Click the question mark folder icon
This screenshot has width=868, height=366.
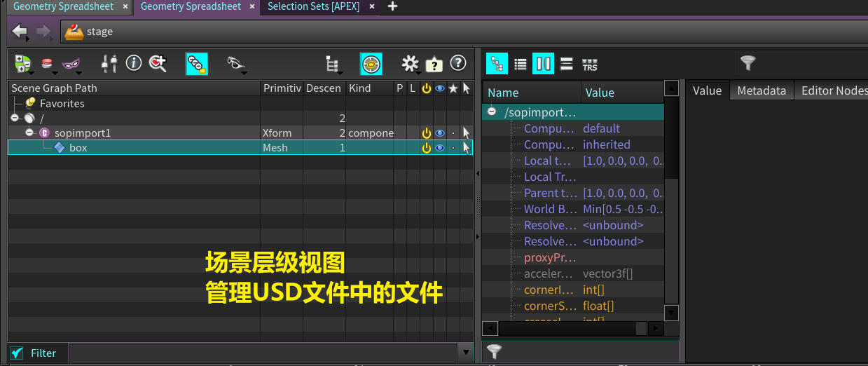click(434, 64)
